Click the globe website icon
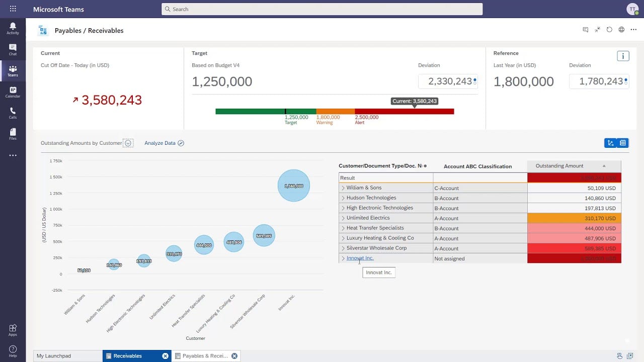This screenshot has width=644, height=362. [621, 30]
